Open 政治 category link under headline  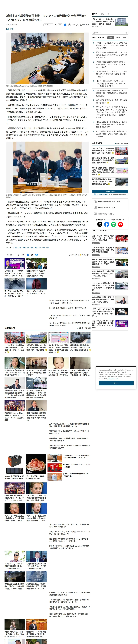pos(8,29)
